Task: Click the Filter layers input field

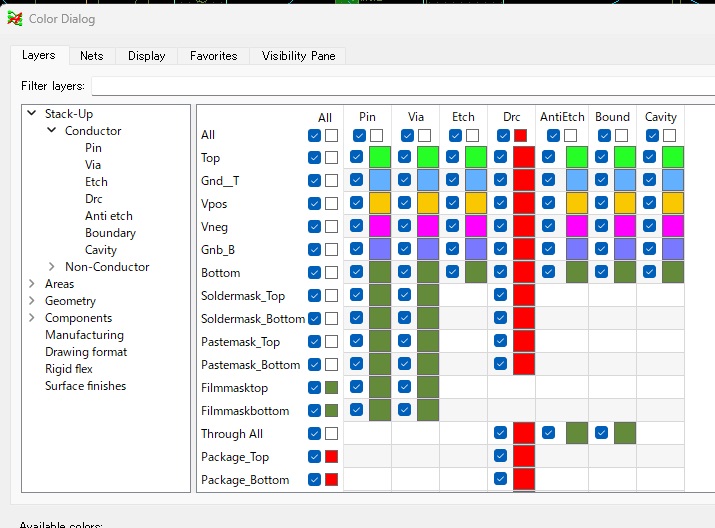Action: point(400,86)
